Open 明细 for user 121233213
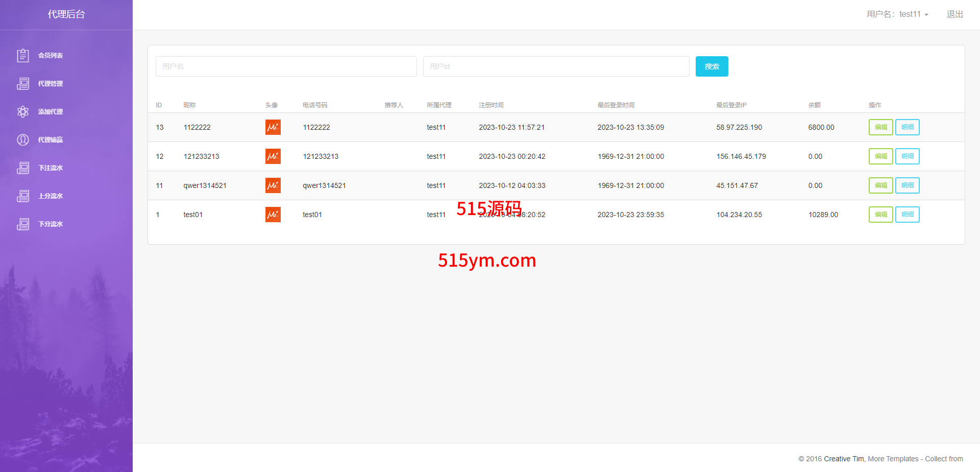 coord(907,156)
